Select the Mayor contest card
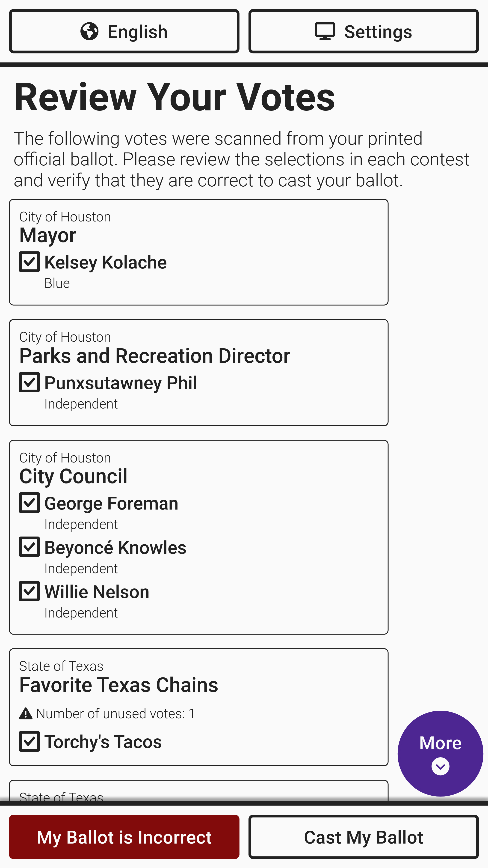 (199, 252)
